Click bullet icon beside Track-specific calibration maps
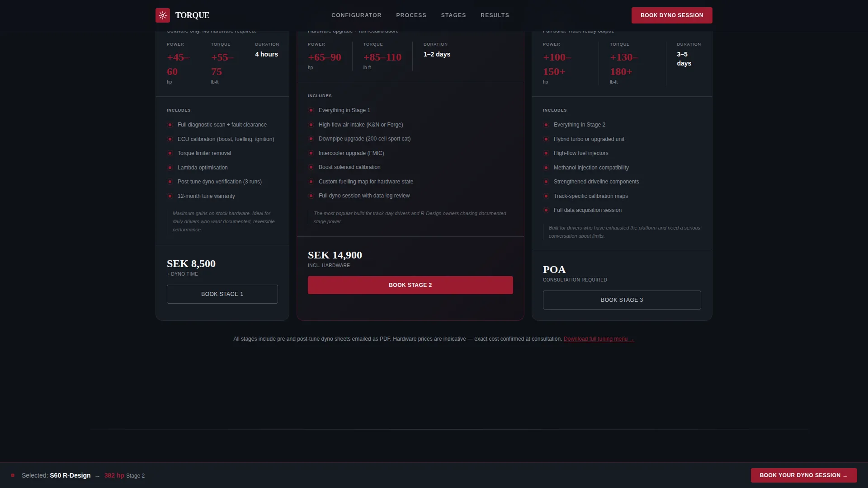Viewport: 868px width, 488px height. pos(546,196)
